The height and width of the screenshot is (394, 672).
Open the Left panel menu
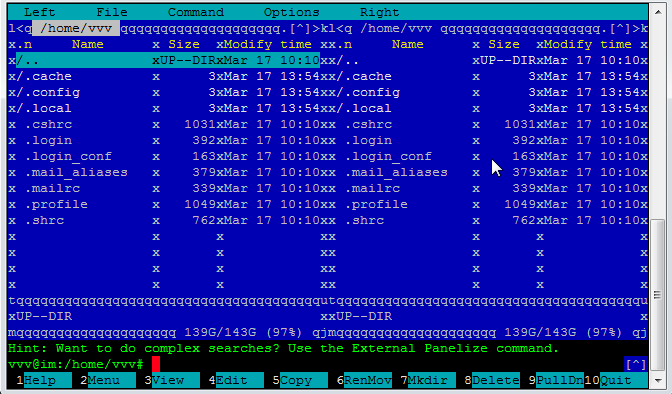pos(39,12)
